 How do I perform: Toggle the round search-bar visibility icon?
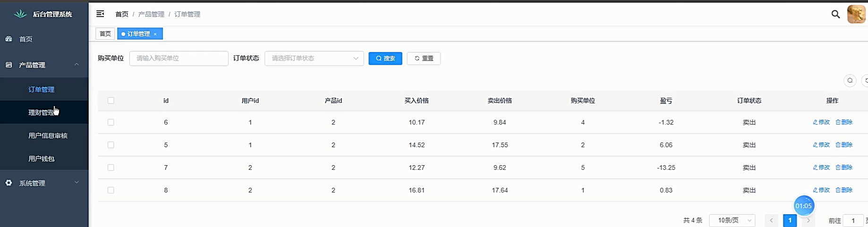(850, 81)
